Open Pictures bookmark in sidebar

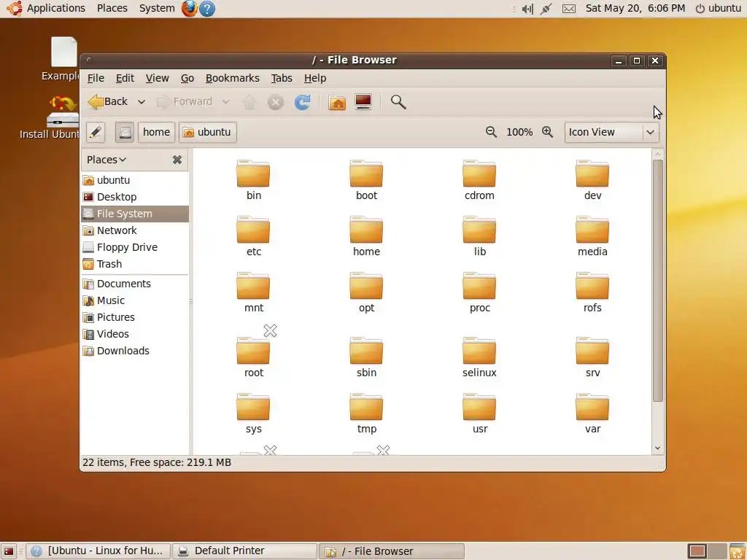click(x=135, y=317)
